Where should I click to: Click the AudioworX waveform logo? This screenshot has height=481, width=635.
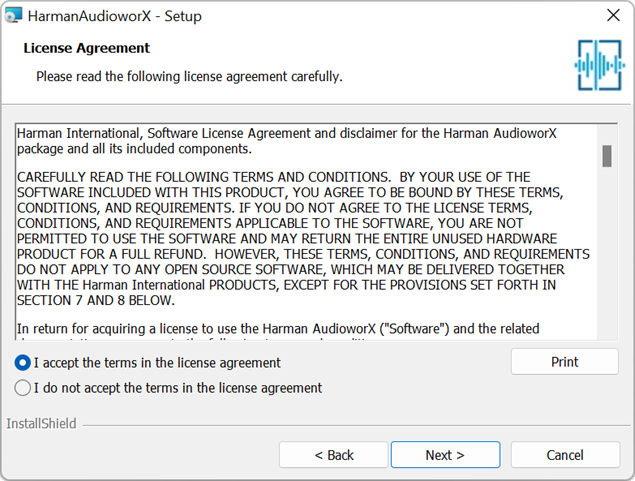599,65
